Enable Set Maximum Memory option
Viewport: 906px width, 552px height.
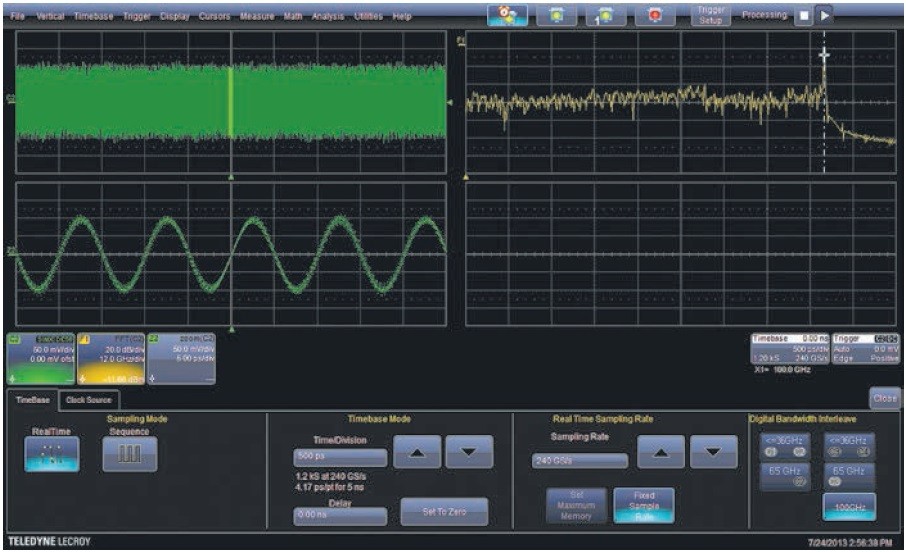[x=574, y=505]
